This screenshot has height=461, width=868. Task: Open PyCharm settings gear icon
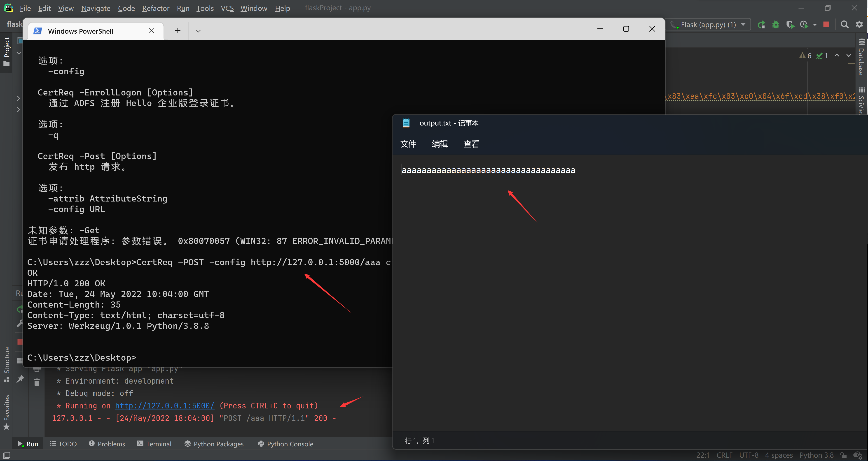[x=859, y=25]
